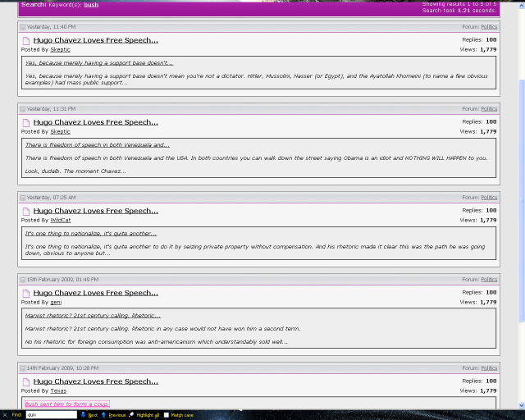Viewport: 525px width, 420px height.
Task: Click 'Replies: 100' in WildCat's result
Action: pyautogui.click(x=479, y=210)
